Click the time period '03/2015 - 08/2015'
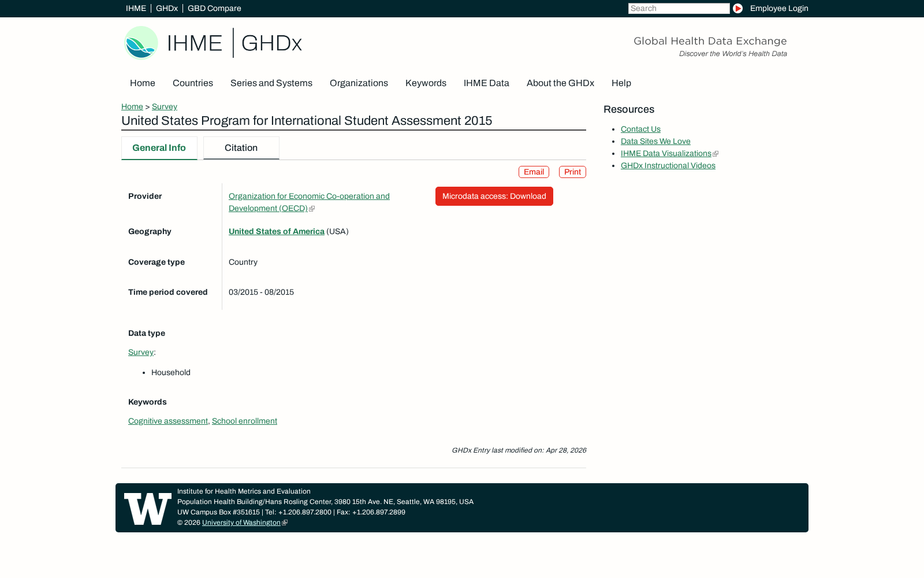The width and height of the screenshot is (924, 578). coord(261,292)
